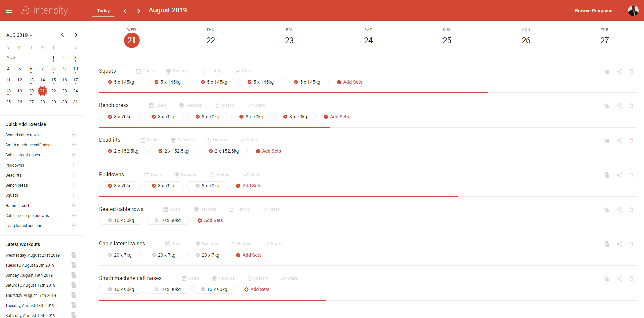Share the Bench press exercise
The image size is (644, 318).
click(x=619, y=106)
